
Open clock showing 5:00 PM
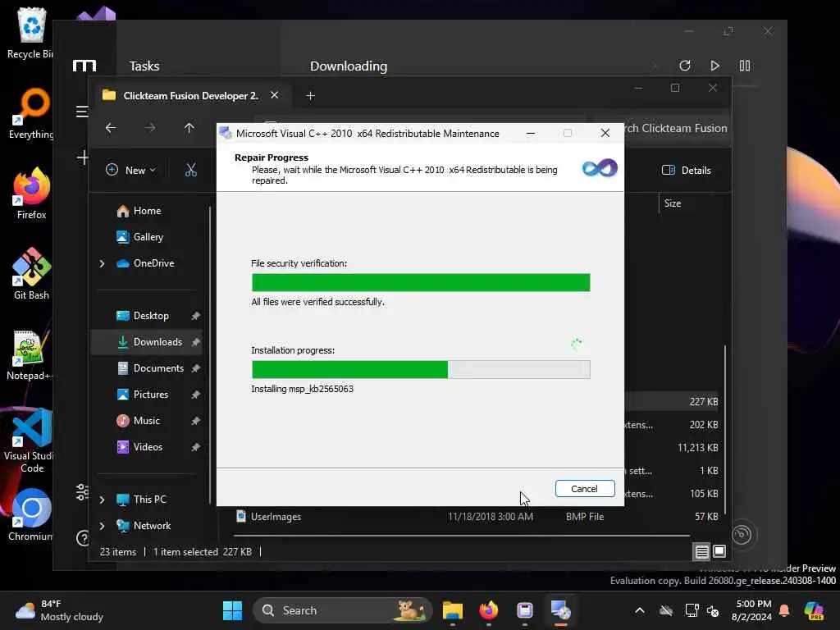[751, 610]
